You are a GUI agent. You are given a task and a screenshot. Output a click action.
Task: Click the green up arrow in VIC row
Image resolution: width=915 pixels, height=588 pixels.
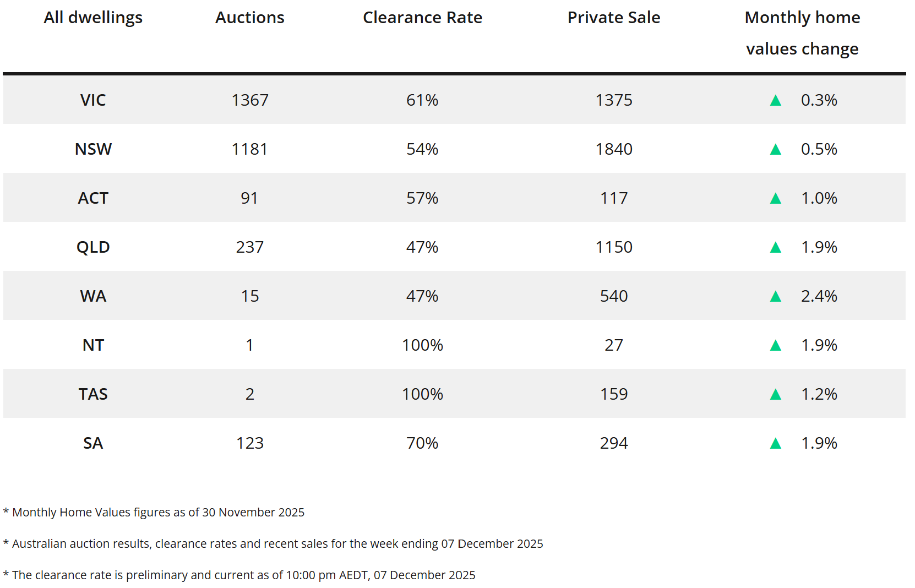pos(775,100)
